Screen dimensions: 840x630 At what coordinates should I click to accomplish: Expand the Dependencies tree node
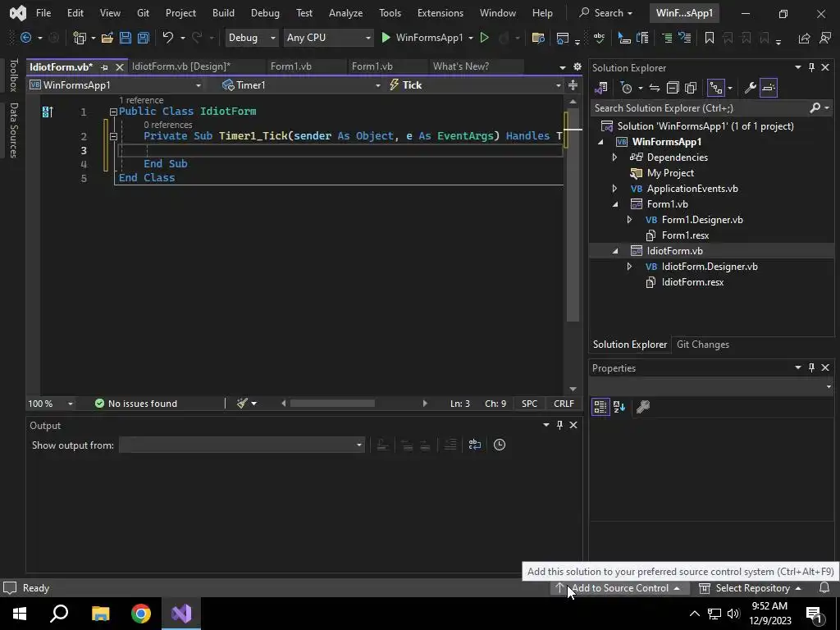[x=614, y=157]
